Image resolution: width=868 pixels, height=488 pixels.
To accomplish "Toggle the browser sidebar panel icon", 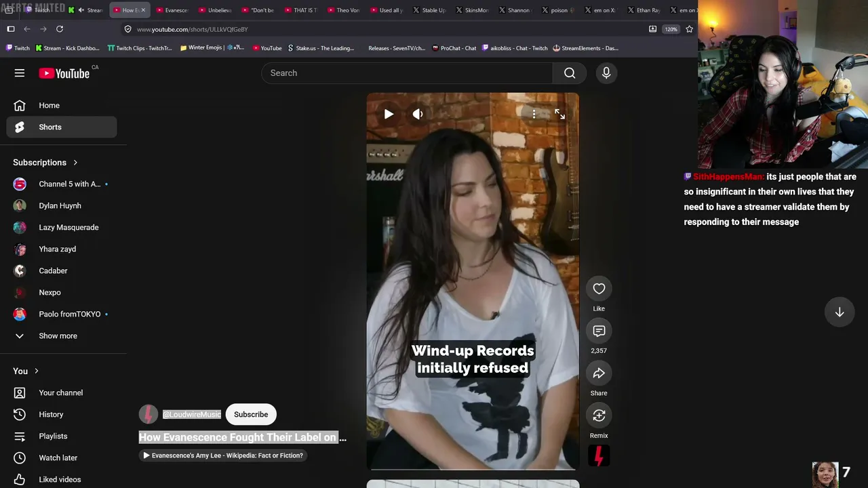I will [x=10, y=29].
